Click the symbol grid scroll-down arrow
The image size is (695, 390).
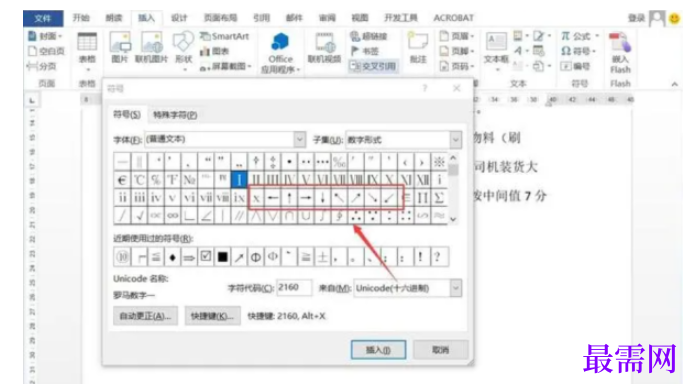[453, 219]
